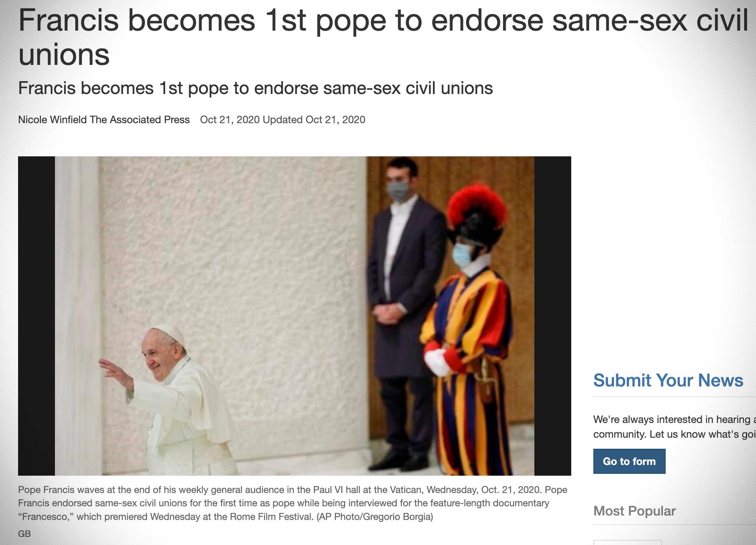Open the Submit Your News heading link
The height and width of the screenshot is (545, 756).
(668, 380)
